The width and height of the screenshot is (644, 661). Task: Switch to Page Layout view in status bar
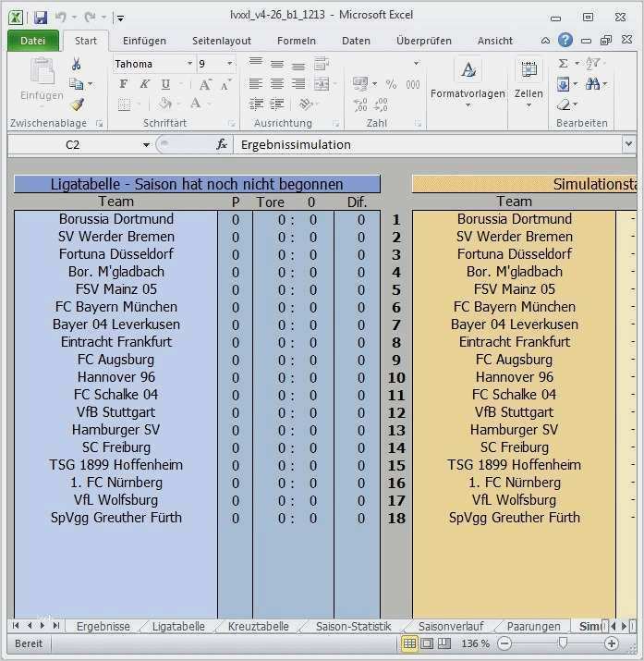coord(428,643)
